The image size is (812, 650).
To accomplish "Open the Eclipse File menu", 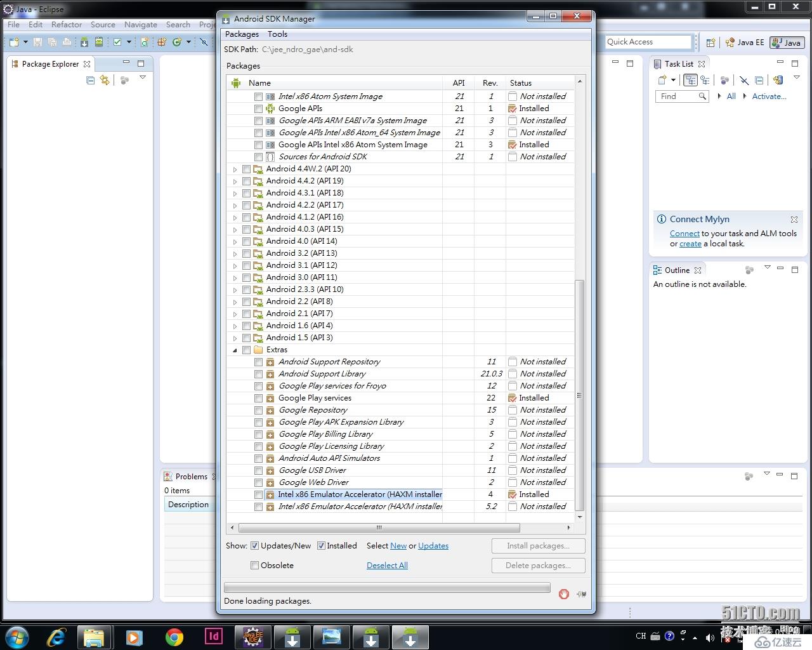I will tap(13, 24).
